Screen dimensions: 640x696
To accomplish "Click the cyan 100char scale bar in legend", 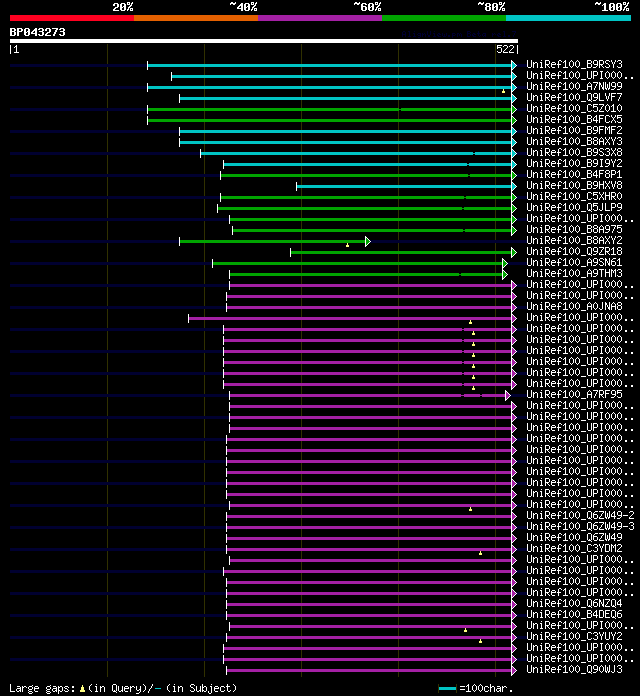I will click(447, 688).
